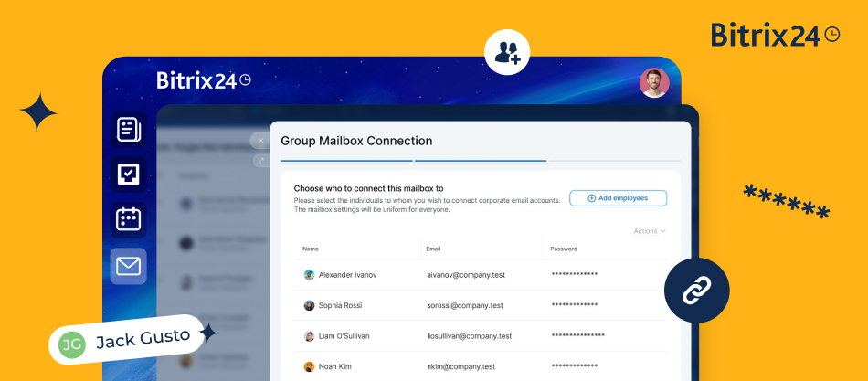868x381 pixels.
Task: Click the third progress step bar
Action: pos(613,161)
